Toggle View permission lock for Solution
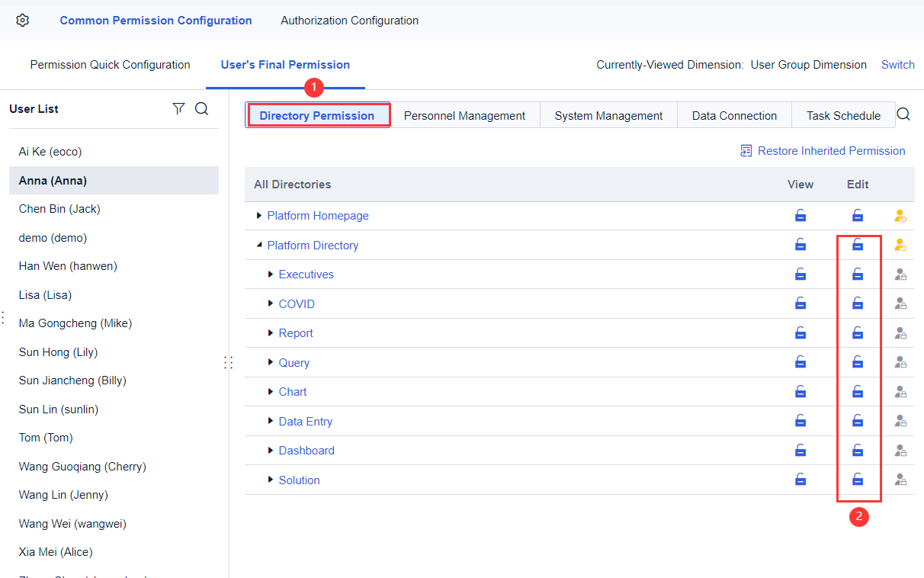This screenshot has height=578, width=924. [x=800, y=480]
